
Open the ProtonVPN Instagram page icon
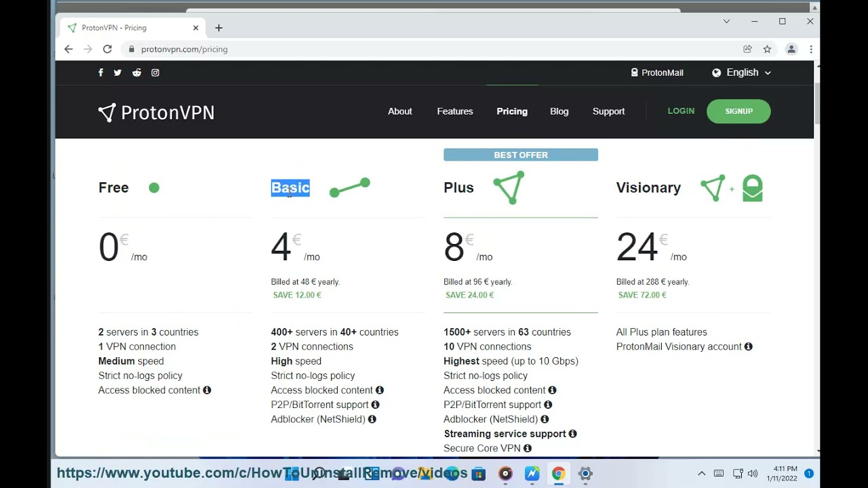pos(155,73)
